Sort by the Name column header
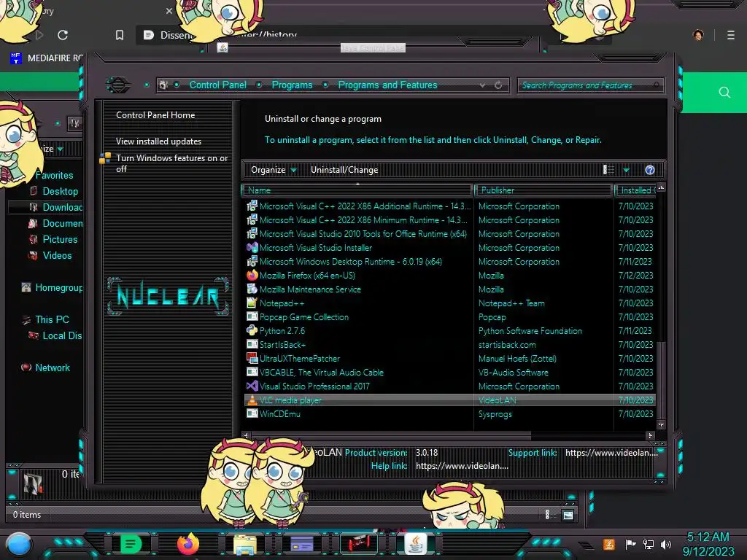This screenshot has width=747, height=560. coord(357,190)
